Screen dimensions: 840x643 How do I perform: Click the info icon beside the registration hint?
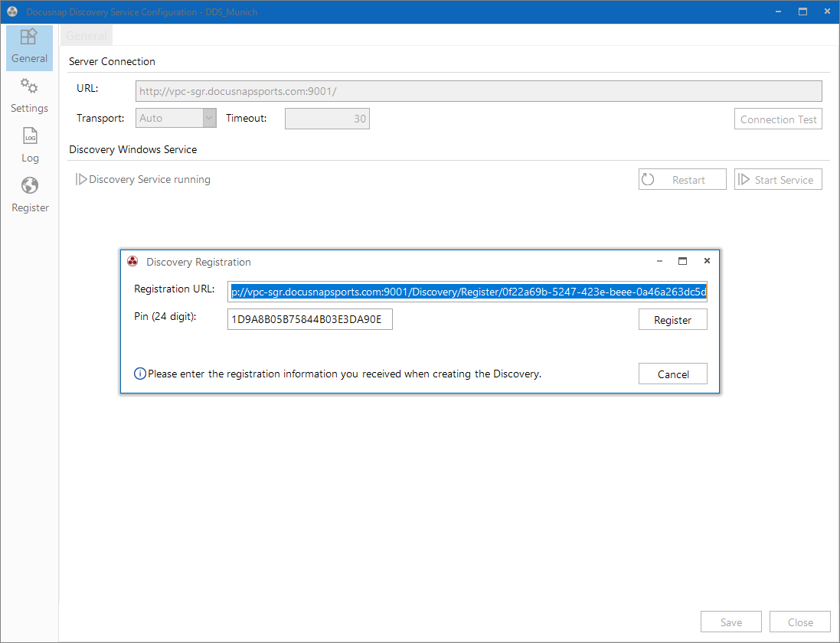tap(140, 374)
